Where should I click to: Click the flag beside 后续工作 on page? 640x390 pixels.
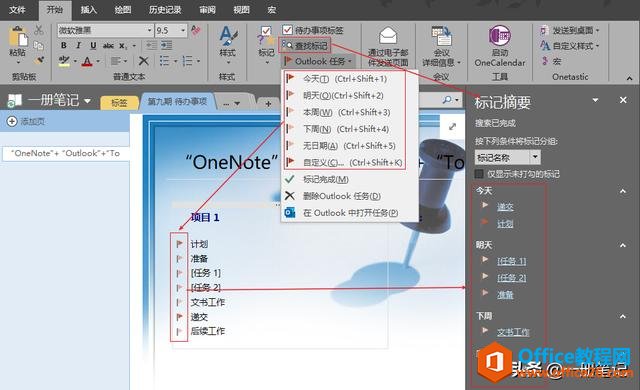(179, 331)
